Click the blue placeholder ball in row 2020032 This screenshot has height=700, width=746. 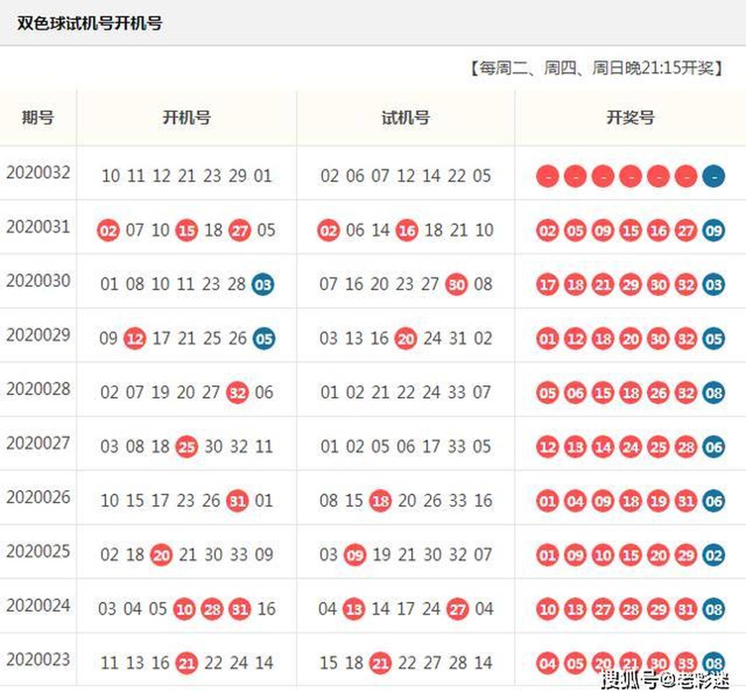[713, 176]
